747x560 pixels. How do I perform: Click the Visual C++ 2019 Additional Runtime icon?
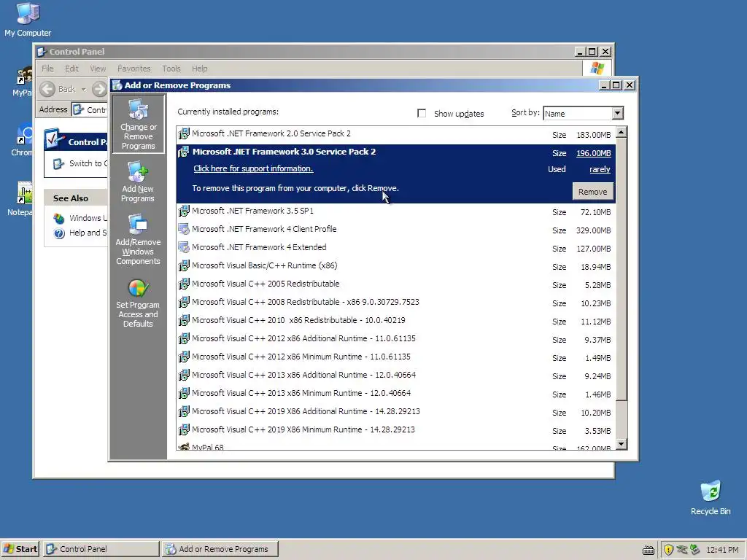183,411
